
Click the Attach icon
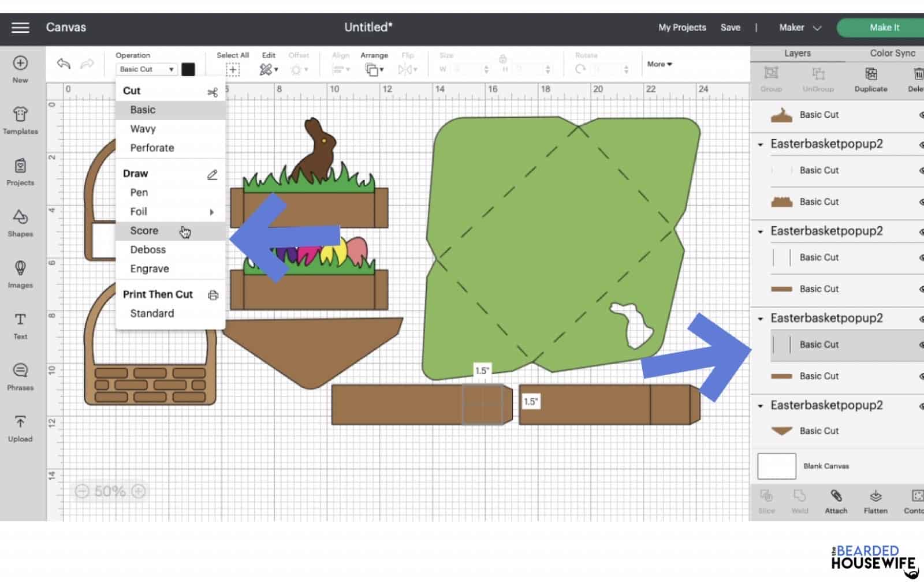tap(836, 496)
